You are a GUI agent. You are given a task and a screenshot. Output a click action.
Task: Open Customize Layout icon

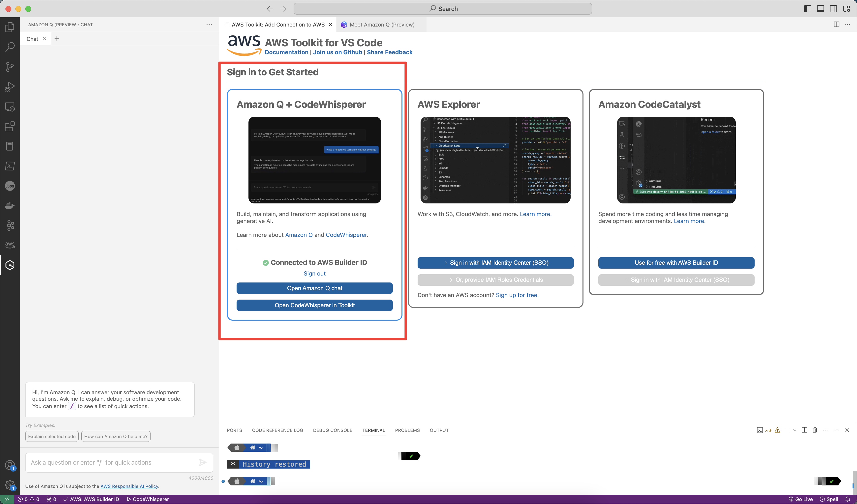[846, 9]
